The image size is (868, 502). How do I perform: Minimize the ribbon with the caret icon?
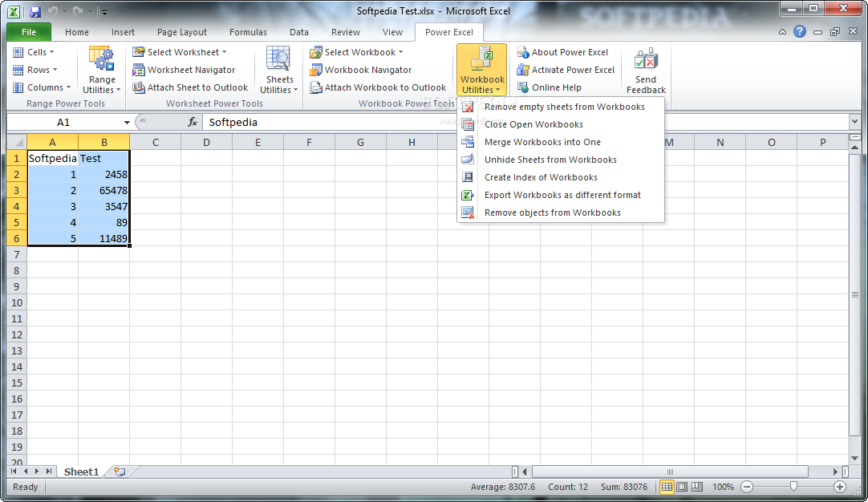[x=782, y=32]
